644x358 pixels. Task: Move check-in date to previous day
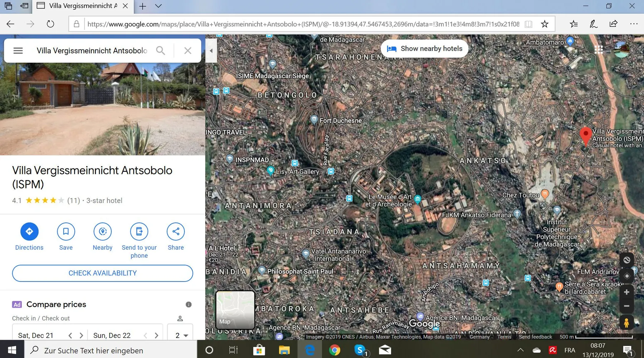(x=70, y=335)
